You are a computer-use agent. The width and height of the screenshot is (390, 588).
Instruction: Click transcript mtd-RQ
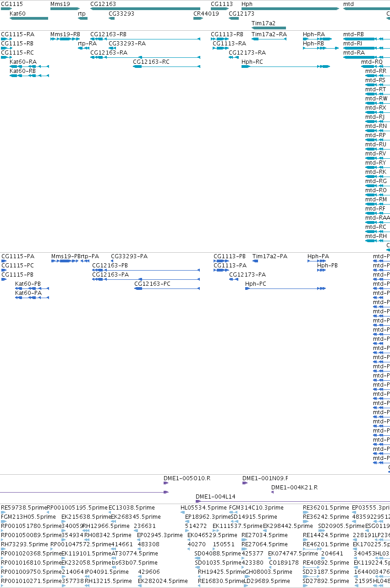pos(372,62)
